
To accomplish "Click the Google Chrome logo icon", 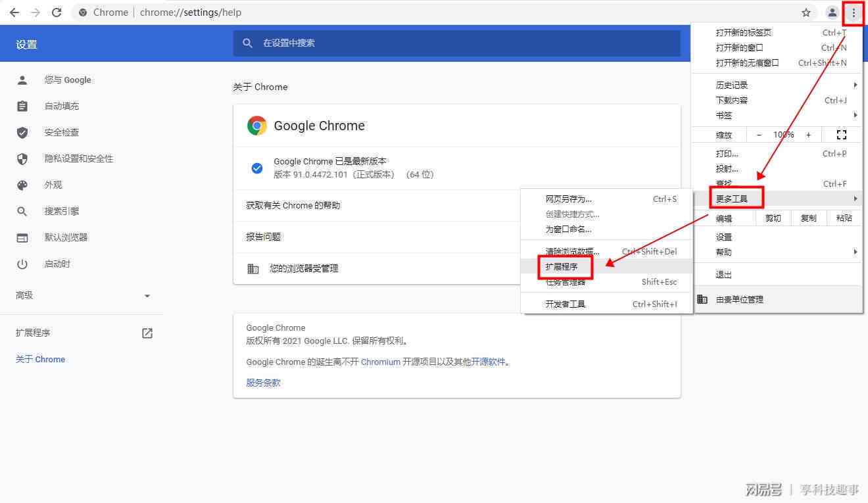I will (x=256, y=126).
